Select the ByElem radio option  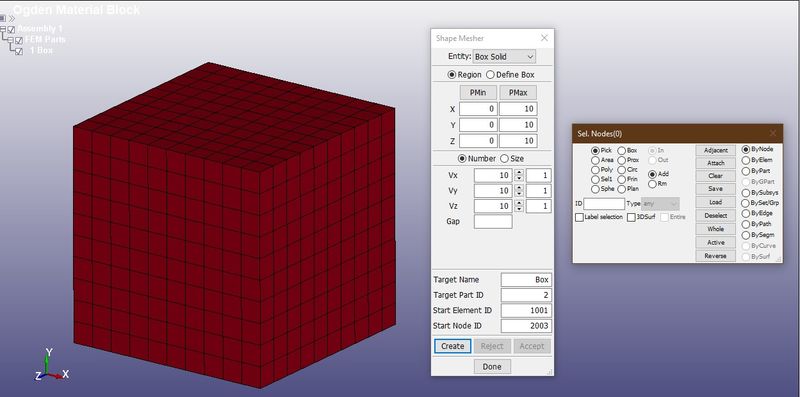click(x=757, y=160)
